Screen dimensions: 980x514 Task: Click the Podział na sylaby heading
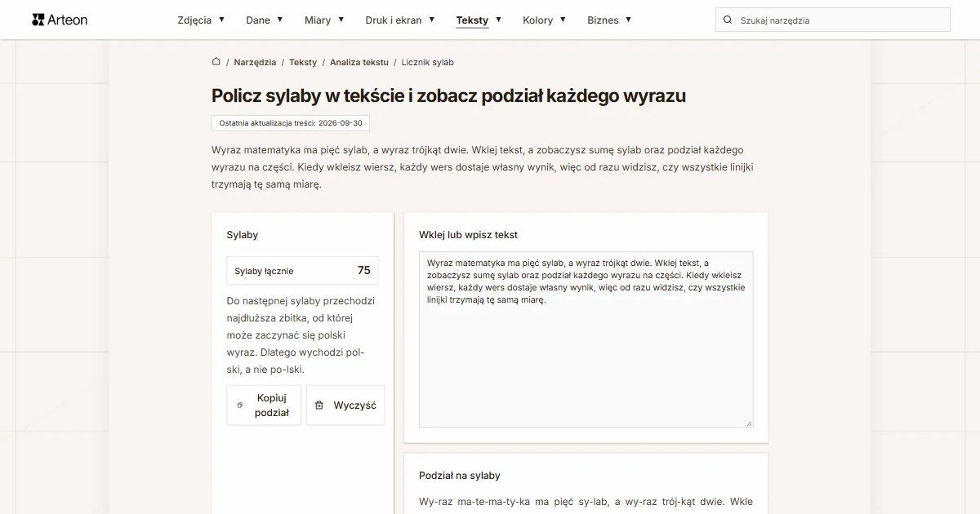pos(460,475)
